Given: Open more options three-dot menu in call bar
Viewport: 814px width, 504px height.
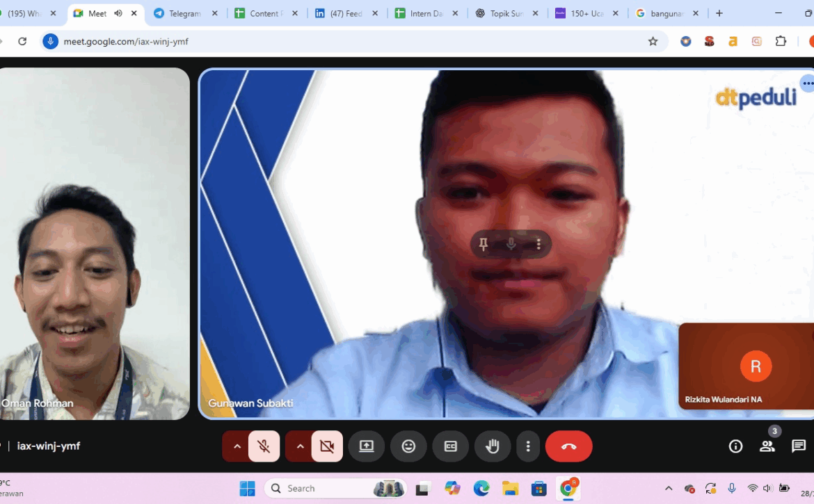Looking at the screenshot, I should click(528, 446).
